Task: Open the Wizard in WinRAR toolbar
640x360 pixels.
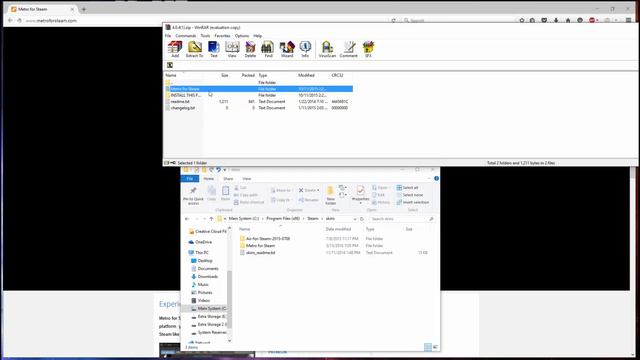Action: (287, 49)
